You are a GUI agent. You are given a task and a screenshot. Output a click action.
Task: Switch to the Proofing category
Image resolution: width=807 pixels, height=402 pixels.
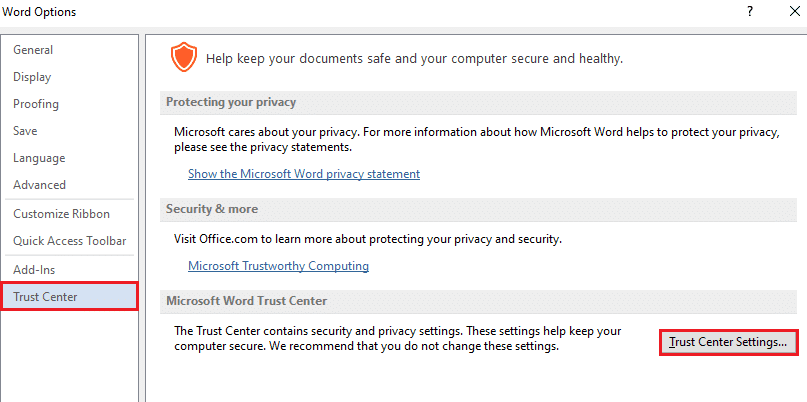tap(36, 104)
